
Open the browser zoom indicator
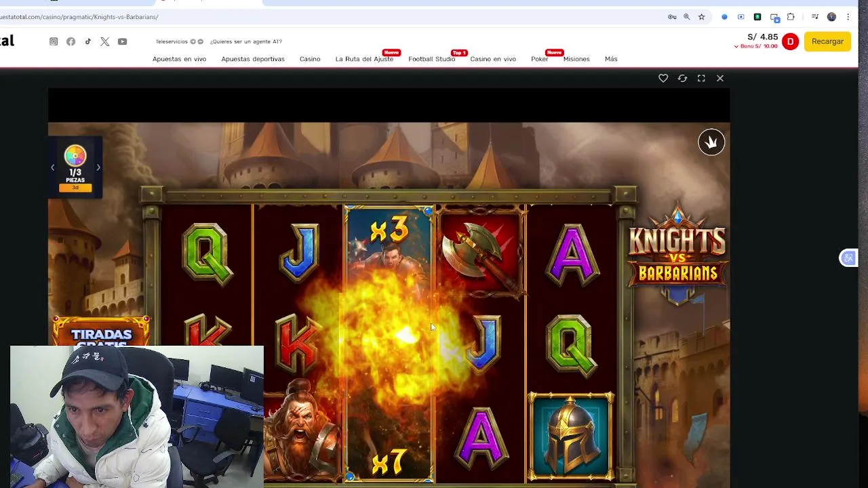(687, 17)
